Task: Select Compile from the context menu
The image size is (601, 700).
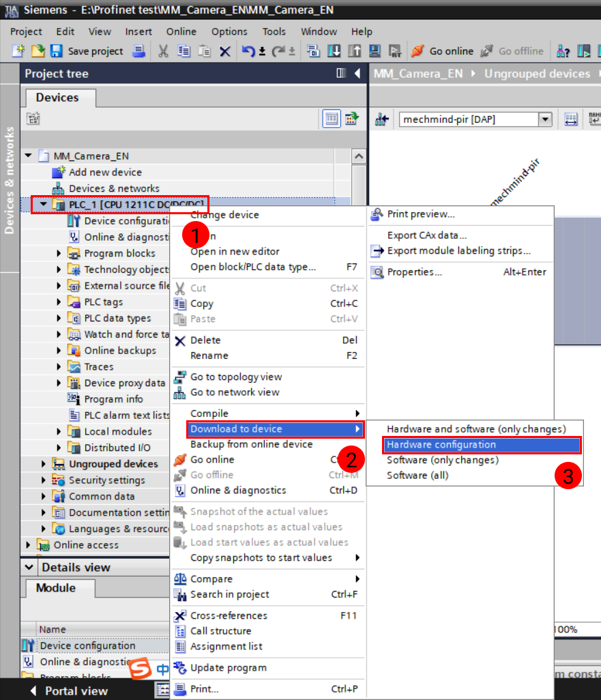Action: [x=209, y=413]
